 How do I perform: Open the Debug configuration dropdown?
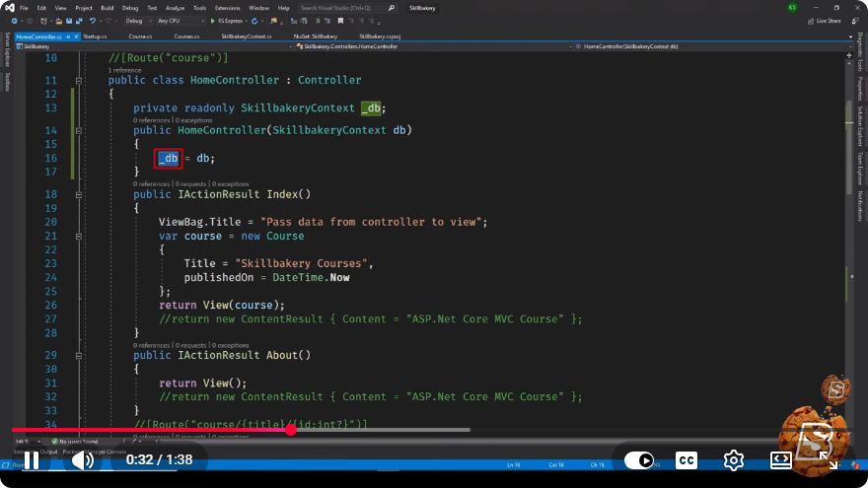tap(138, 21)
